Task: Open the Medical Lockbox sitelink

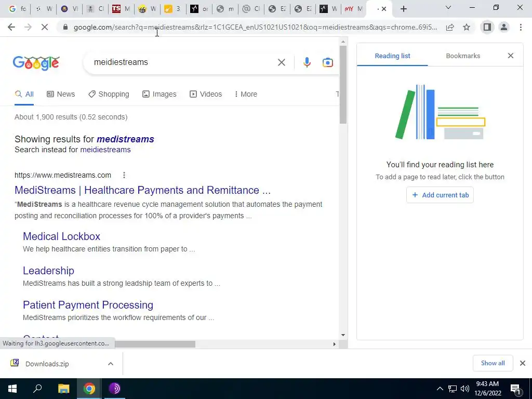Action: (61, 236)
